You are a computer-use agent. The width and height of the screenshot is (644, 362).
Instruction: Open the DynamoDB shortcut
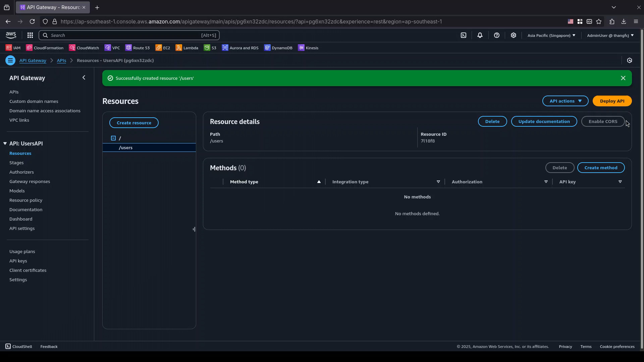click(278, 48)
